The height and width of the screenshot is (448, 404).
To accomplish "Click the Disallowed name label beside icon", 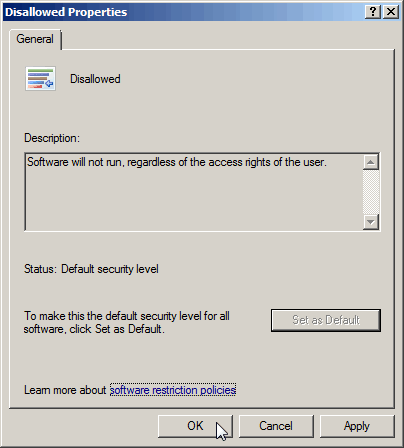I will (x=95, y=79).
